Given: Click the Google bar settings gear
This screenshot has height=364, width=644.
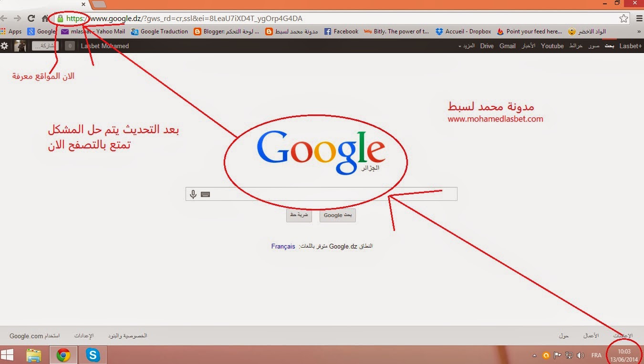Looking at the screenshot, I should pyautogui.click(x=4, y=46).
